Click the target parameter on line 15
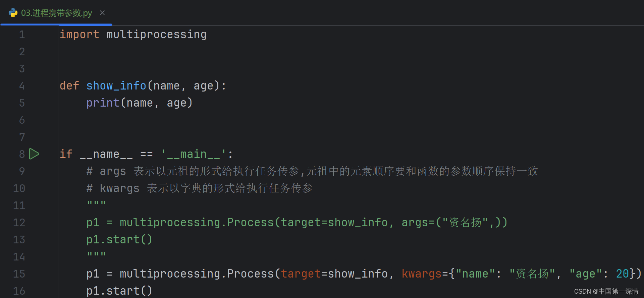This screenshot has width=644, height=298. (301, 274)
